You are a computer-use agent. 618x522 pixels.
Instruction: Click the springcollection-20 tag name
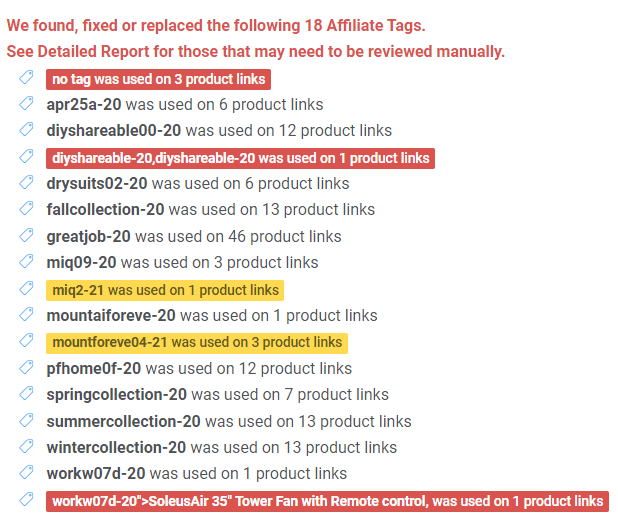pos(117,395)
